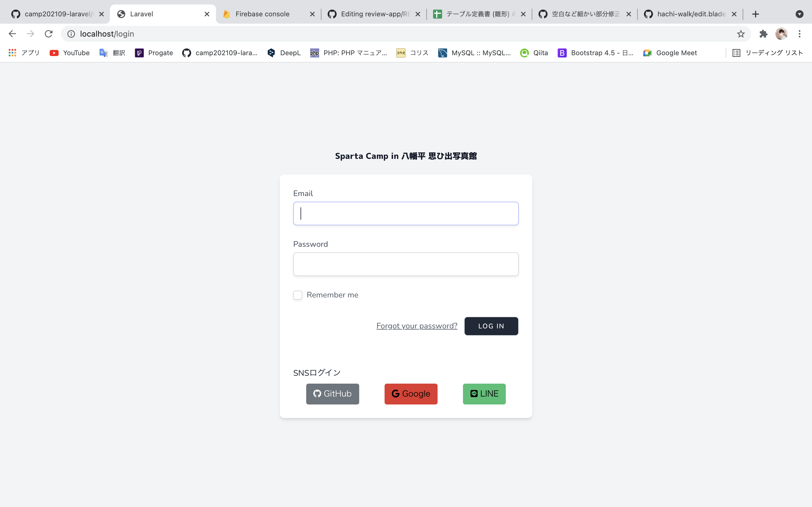
Task: Open the tab search dropdown
Action: pyautogui.click(x=800, y=14)
